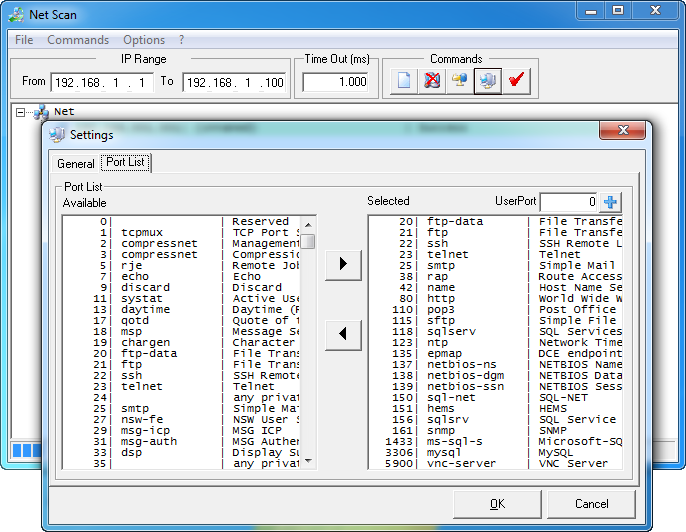
Task: Select telnet in the Available list
Action: coord(142,386)
